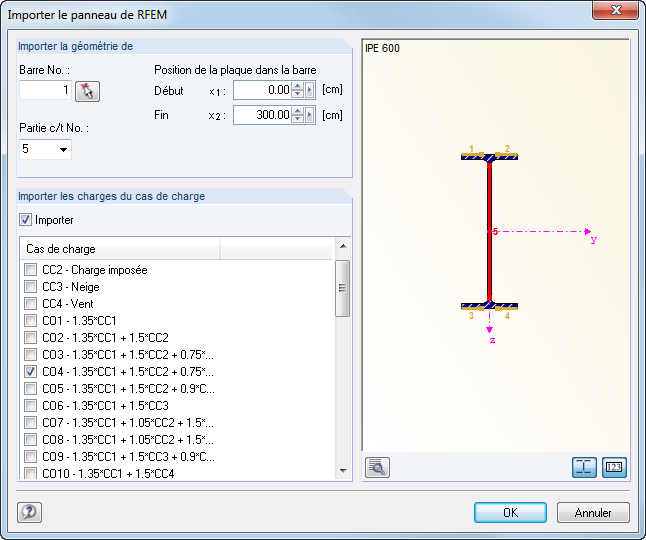Decrease the Début x1 value with down spinner

[x=297, y=94]
